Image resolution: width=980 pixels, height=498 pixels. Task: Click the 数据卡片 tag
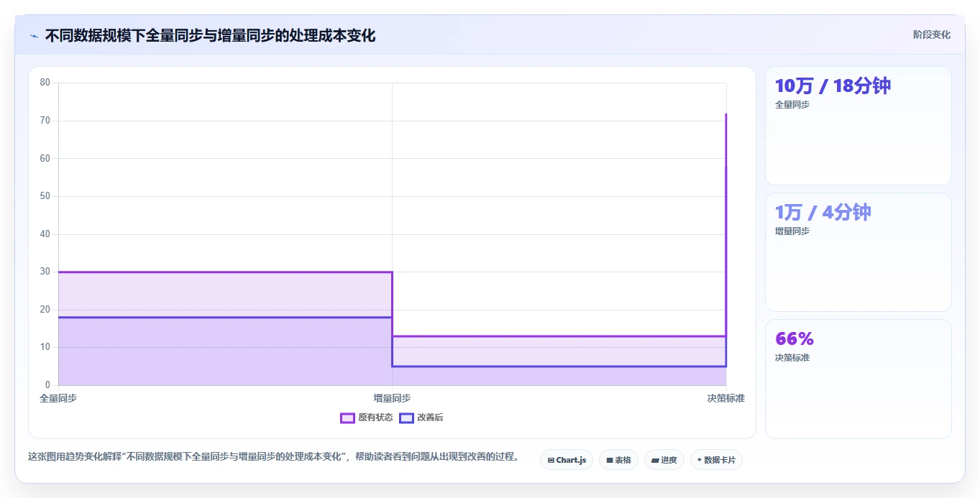716,460
